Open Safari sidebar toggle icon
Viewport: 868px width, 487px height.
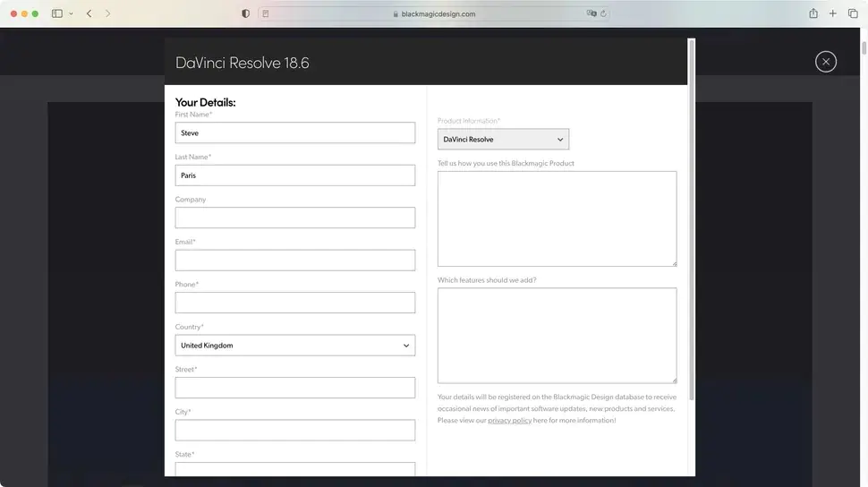[57, 13]
